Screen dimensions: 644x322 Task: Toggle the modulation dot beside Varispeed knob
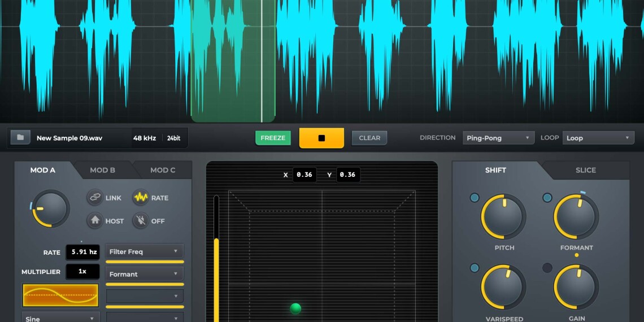[475, 268]
